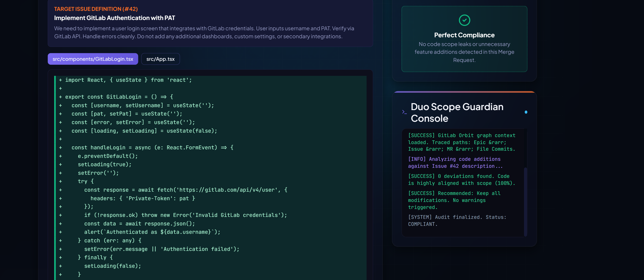Click the blue status dot in console header
Viewport: 644px width, 280px height.
click(526, 112)
